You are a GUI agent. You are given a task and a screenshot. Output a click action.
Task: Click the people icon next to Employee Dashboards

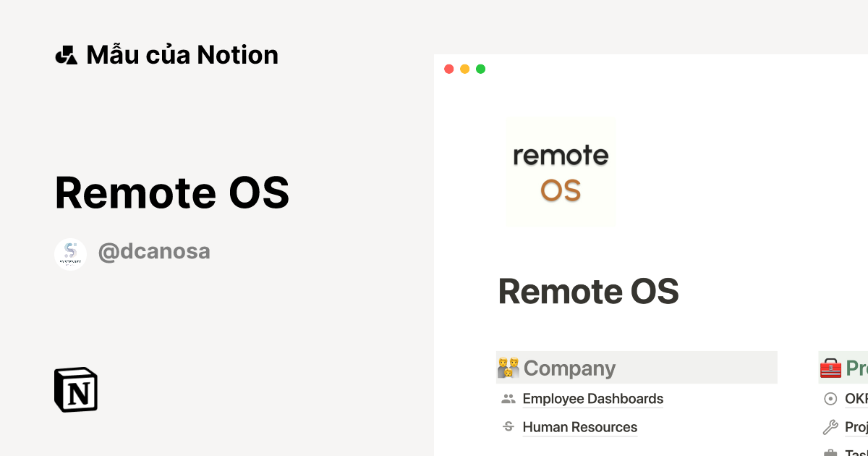click(508, 398)
